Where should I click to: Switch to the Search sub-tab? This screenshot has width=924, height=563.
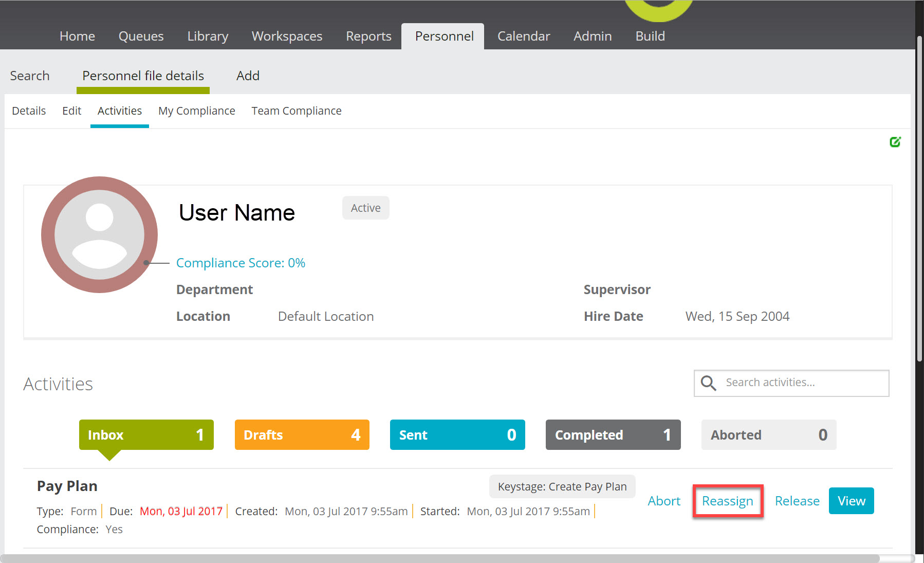click(30, 76)
